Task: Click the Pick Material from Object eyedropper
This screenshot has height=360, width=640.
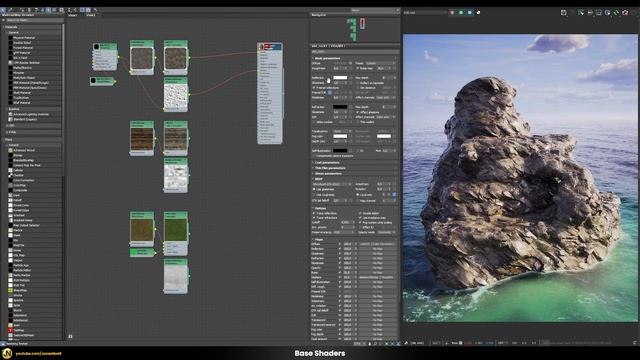Action: (x=10, y=10)
